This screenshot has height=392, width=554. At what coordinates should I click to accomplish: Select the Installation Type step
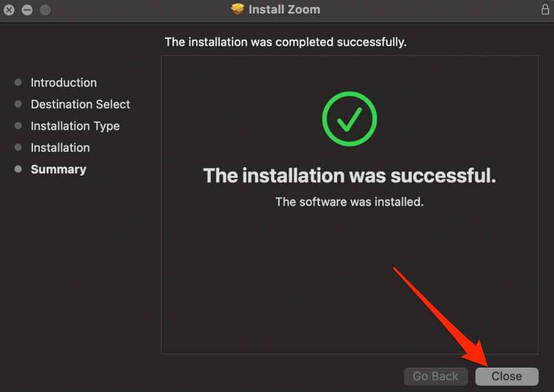tap(75, 126)
